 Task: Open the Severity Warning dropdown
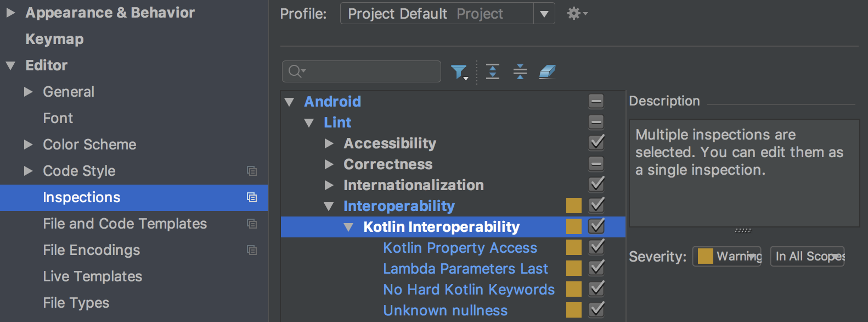728,256
